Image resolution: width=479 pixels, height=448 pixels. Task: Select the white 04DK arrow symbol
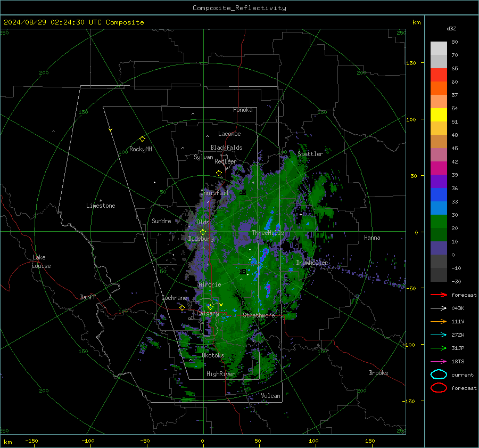pyautogui.click(x=439, y=308)
